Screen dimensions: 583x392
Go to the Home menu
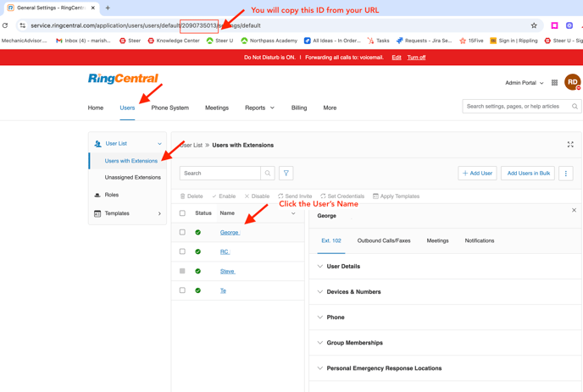(96, 108)
